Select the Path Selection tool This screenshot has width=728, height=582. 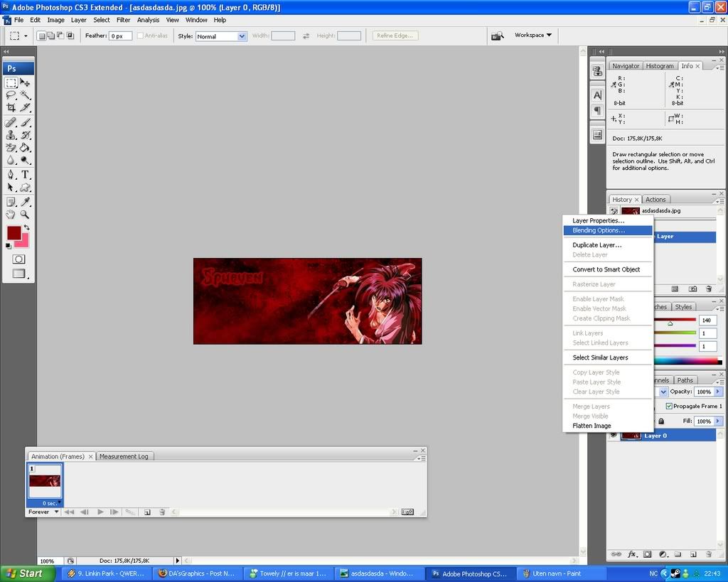click(x=11, y=187)
